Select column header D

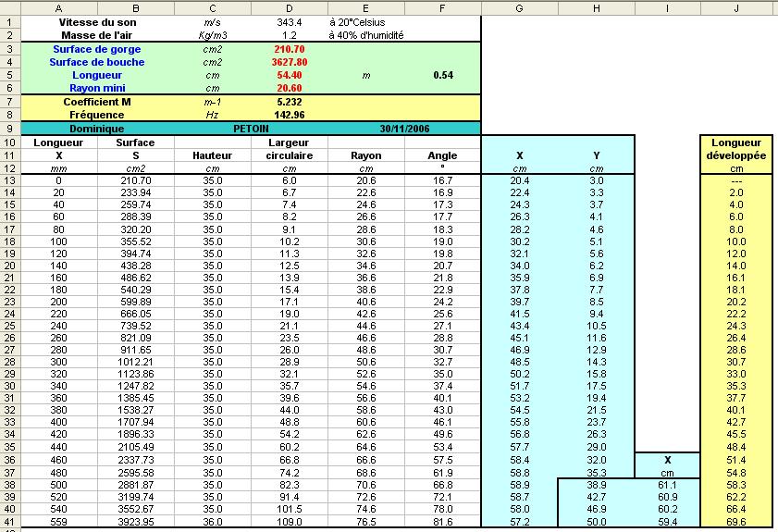pos(290,8)
